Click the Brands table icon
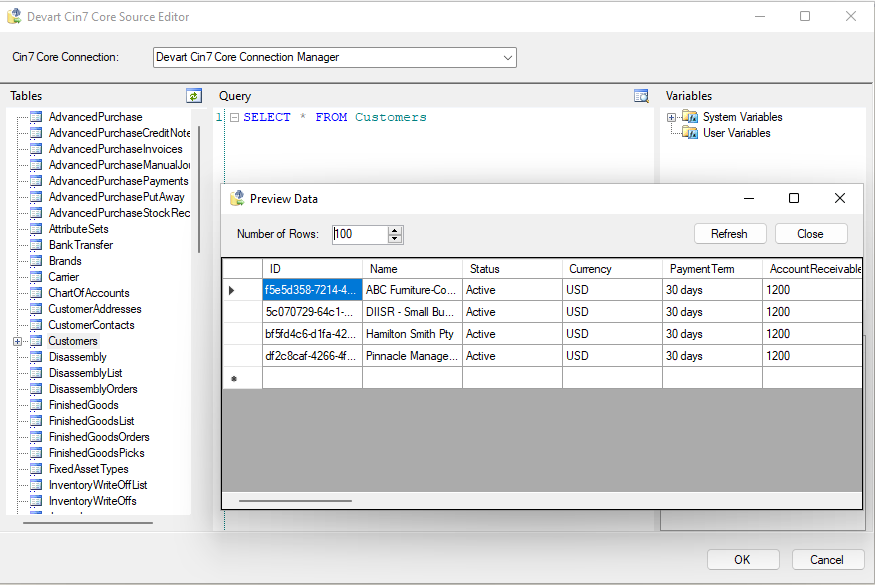Image resolution: width=875 pixels, height=585 pixels. [36, 261]
